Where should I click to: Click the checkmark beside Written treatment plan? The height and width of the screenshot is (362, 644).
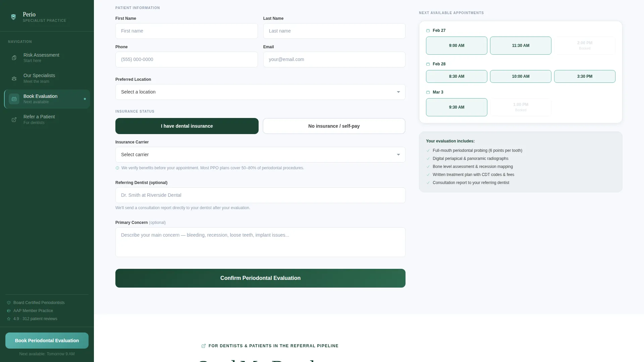[x=428, y=175]
